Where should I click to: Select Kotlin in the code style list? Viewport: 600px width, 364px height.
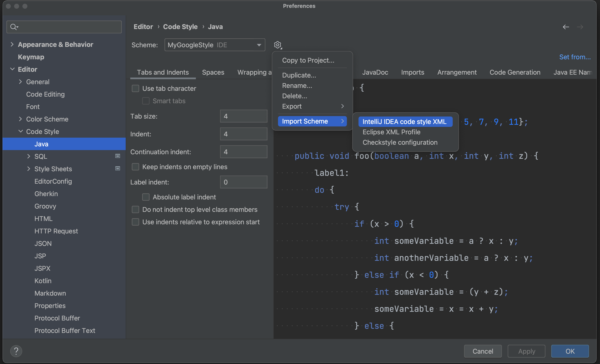[43, 280]
